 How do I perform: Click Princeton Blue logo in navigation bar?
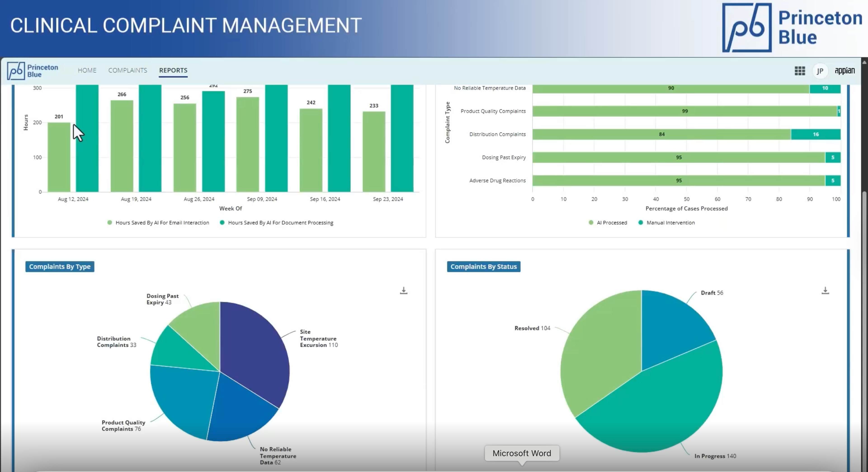click(x=33, y=71)
